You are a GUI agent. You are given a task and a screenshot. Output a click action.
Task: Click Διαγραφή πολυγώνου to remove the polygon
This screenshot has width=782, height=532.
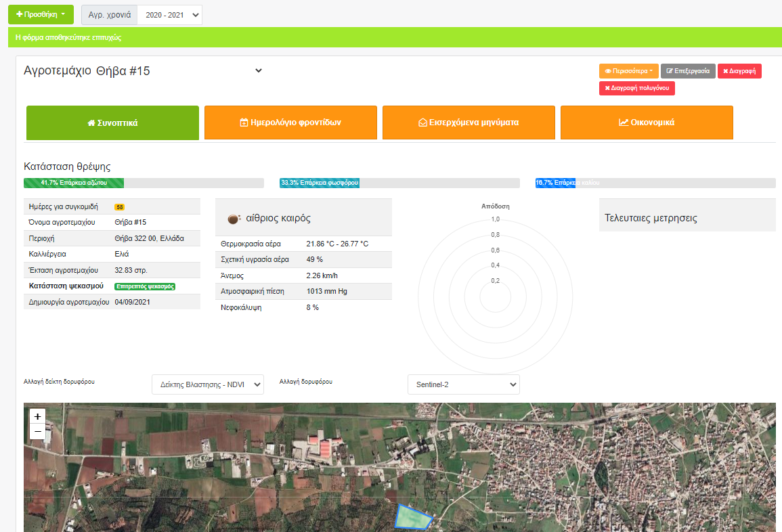pyautogui.click(x=636, y=88)
